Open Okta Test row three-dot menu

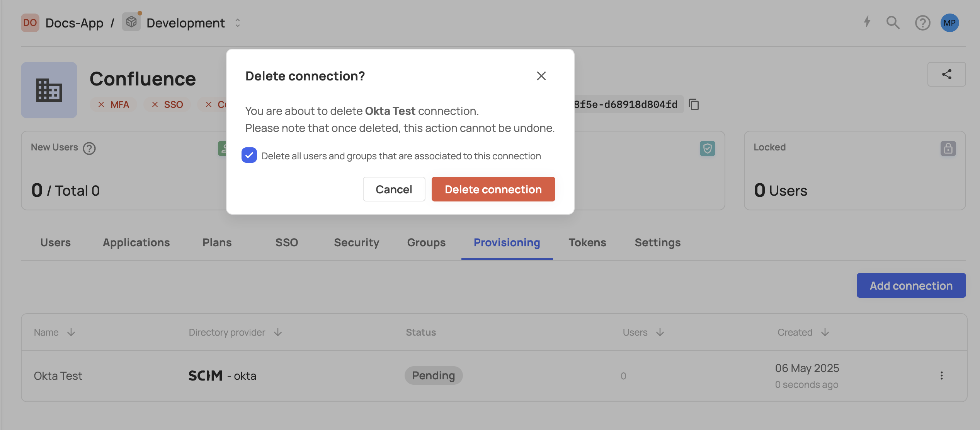tap(941, 375)
